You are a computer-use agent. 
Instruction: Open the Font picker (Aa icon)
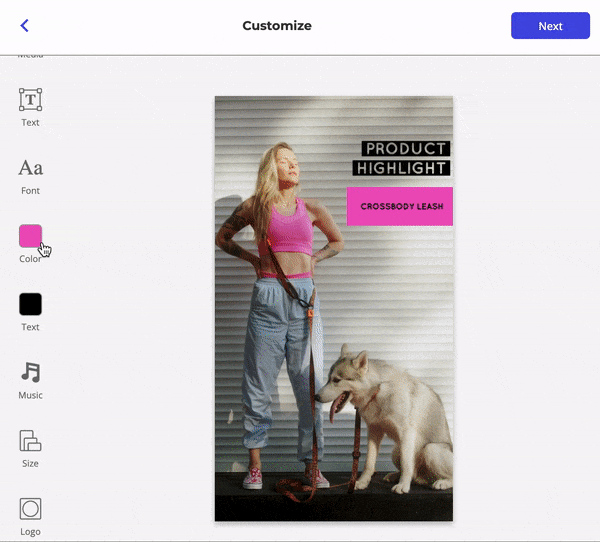click(31, 168)
